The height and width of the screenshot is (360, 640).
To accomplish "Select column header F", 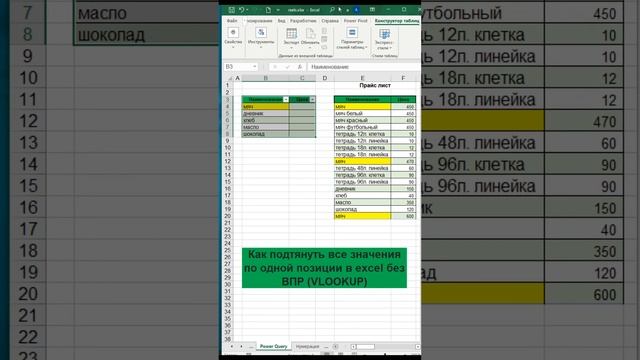I will click(x=403, y=78).
